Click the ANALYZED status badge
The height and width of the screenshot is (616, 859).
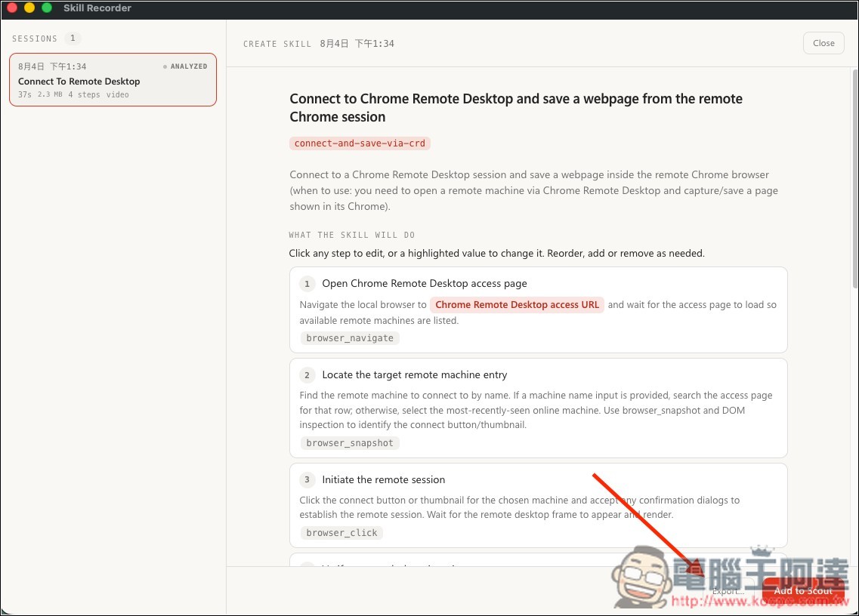point(185,66)
